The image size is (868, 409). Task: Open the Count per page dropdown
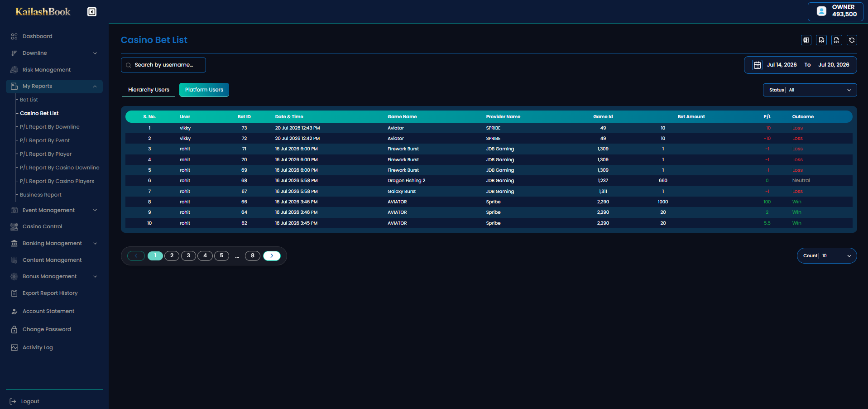click(x=827, y=256)
